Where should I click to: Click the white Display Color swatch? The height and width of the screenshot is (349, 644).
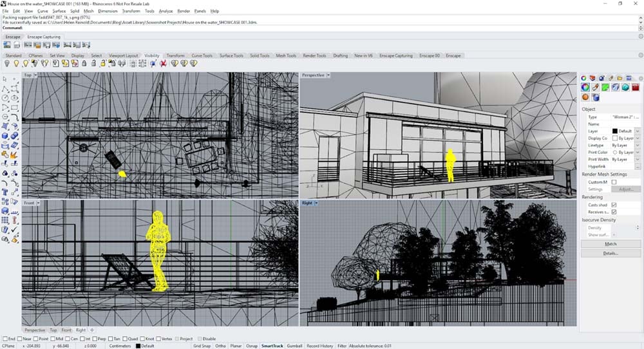(615, 138)
